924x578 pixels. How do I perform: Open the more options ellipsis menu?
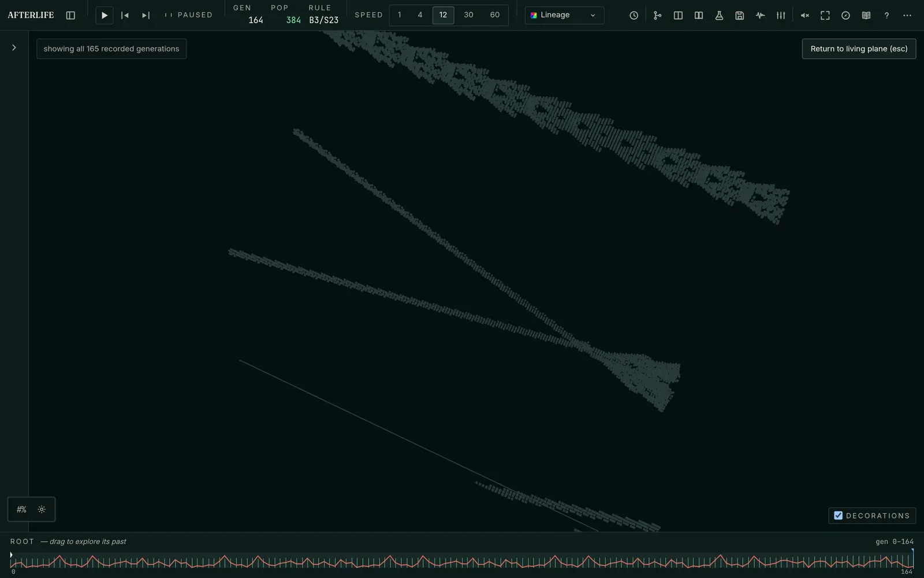907,16
